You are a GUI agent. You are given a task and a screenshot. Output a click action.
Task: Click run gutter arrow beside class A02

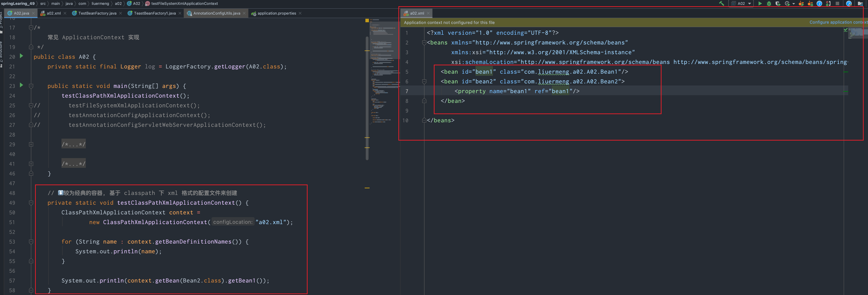pyautogui.click(x=22, y=56)
